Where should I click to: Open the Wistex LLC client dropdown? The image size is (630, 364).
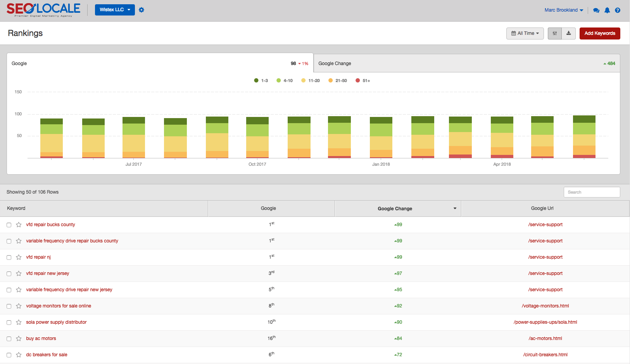click(115, 10)
